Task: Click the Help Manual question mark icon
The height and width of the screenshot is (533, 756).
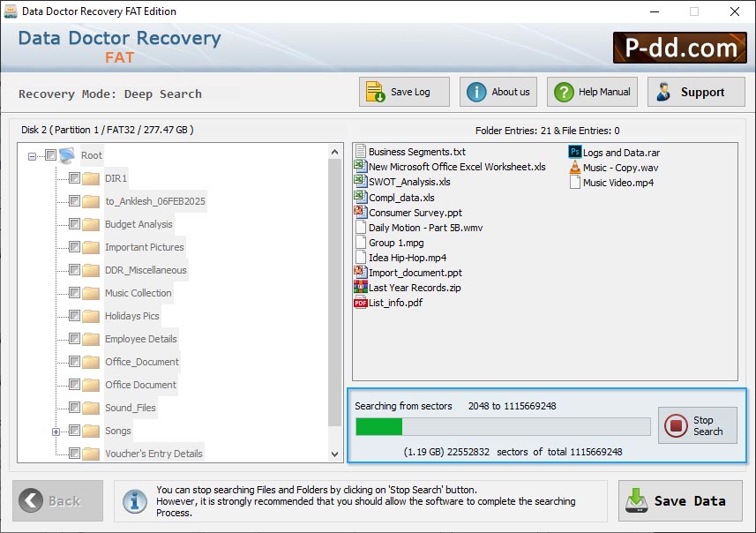Action: click(x=564, y=92)
